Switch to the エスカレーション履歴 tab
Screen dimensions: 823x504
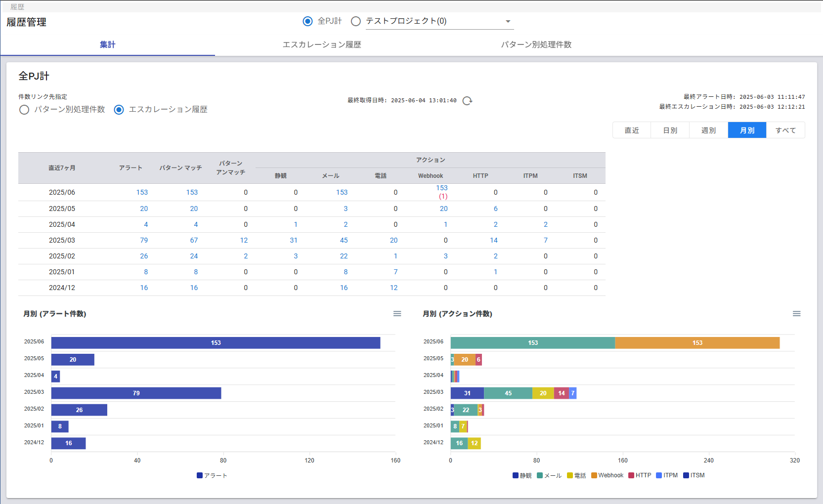coord(322,44)
